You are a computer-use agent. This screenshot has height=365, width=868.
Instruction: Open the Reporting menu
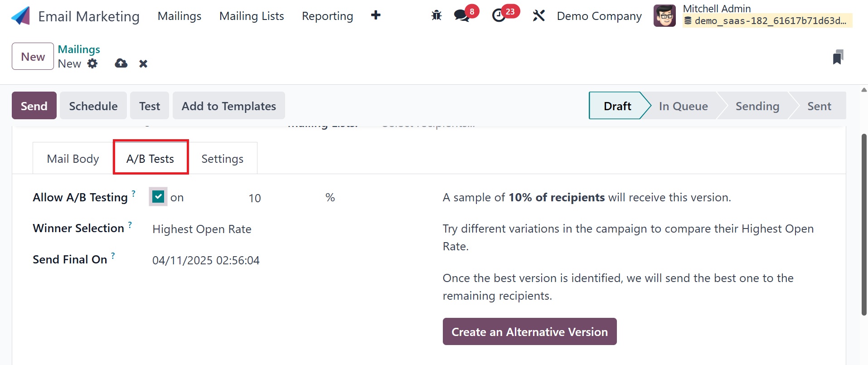[327, 16]
